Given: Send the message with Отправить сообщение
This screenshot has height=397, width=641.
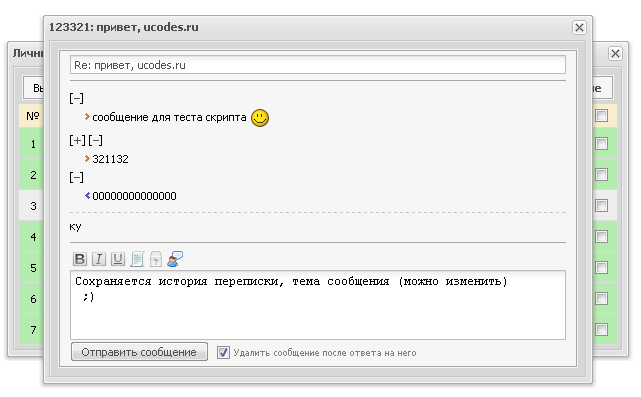Looking at the screenshot, I should click(139, 352).
